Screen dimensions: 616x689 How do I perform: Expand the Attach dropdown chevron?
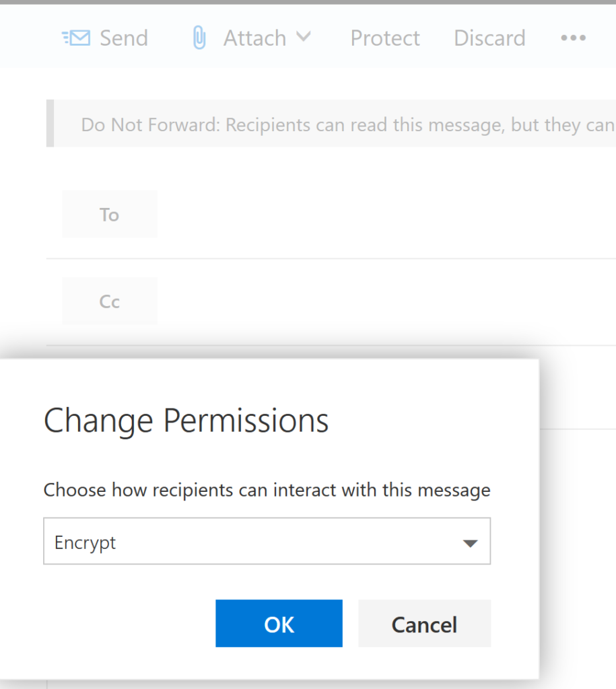[304, 38]
